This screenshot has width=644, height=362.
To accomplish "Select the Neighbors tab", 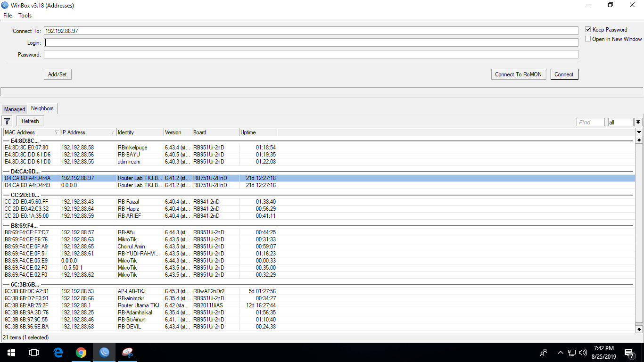I will pos(42,108).
